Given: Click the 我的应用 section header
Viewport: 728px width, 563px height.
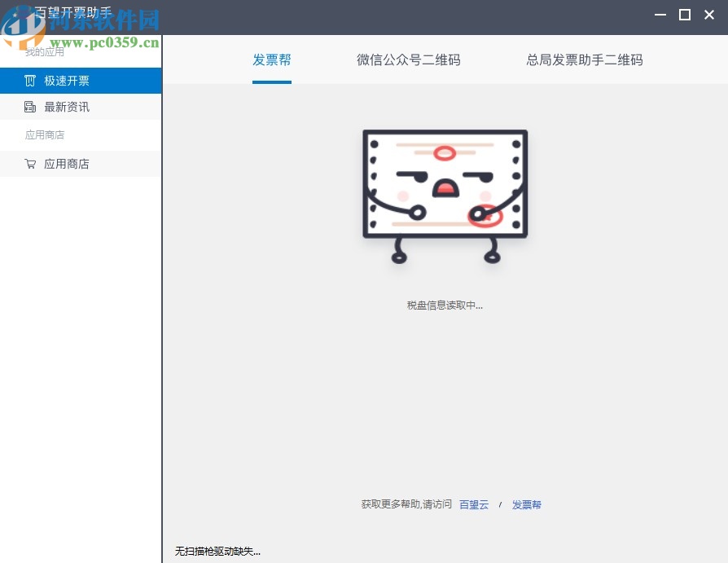Looking at the screenshot, I should (x=45, y=52).
